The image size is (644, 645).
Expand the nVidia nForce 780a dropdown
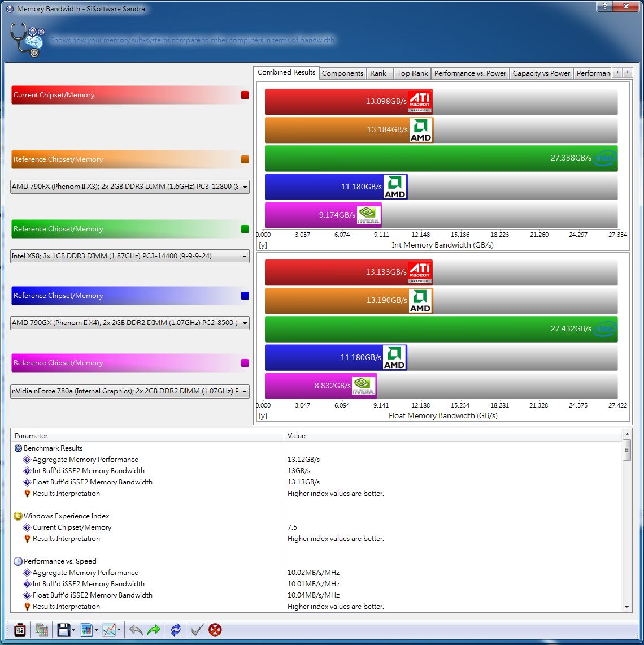(x=130, y=391)
